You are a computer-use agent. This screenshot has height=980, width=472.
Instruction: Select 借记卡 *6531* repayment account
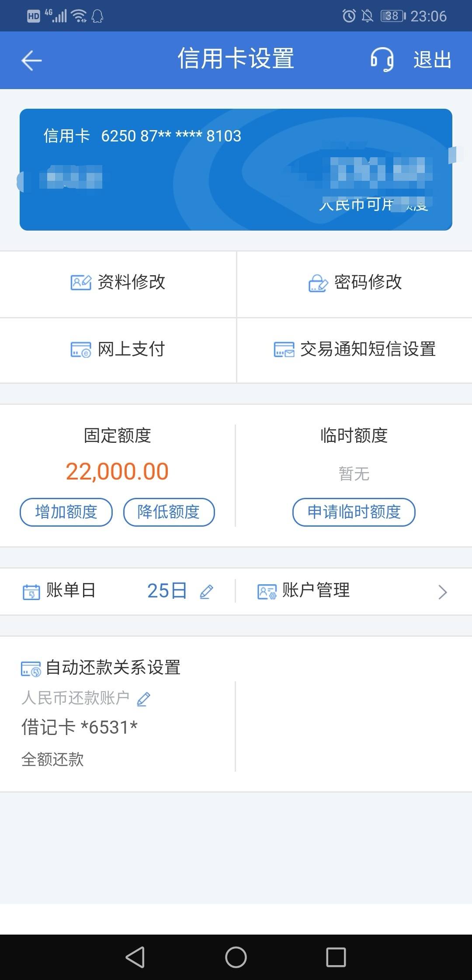click(80, 727)
